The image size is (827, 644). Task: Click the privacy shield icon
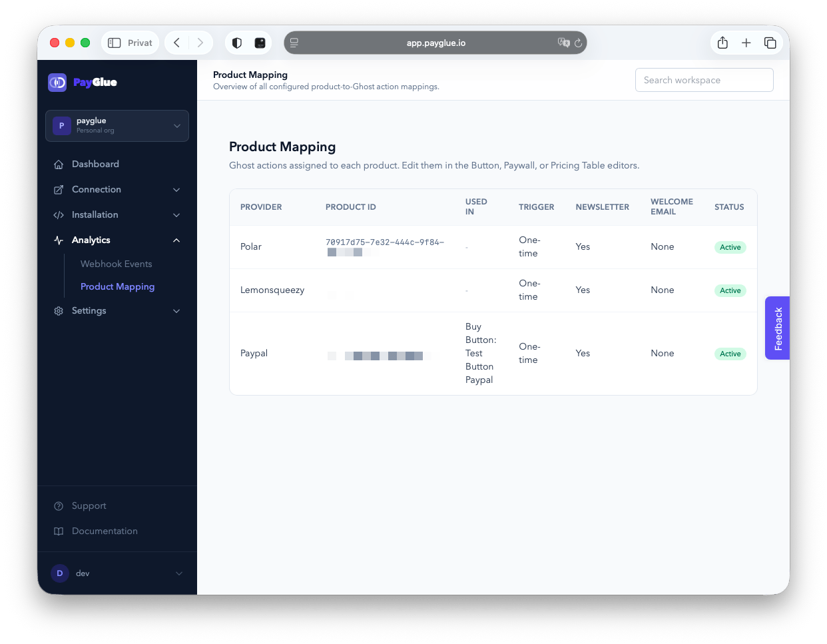coord(237,43)
